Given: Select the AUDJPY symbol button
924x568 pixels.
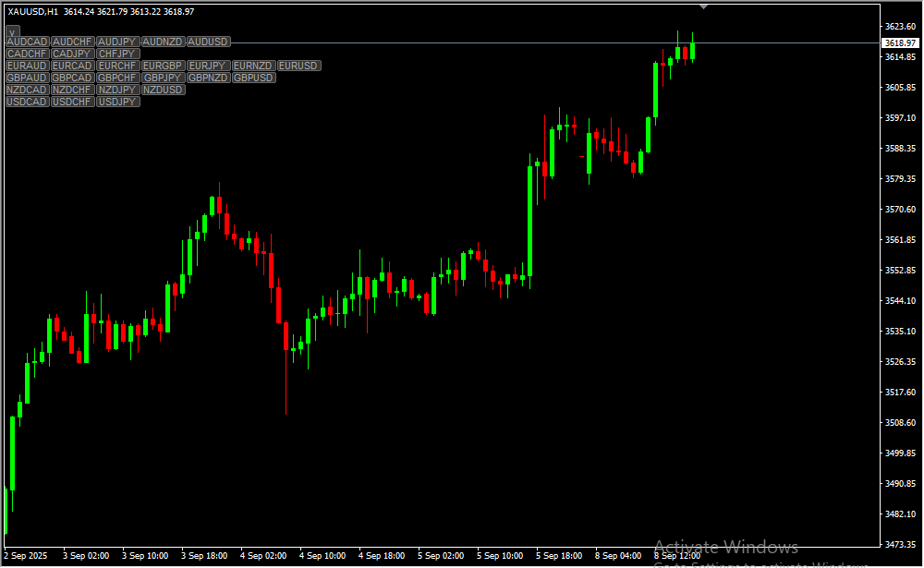Looking at the screenshot, I should pos(117,42).
